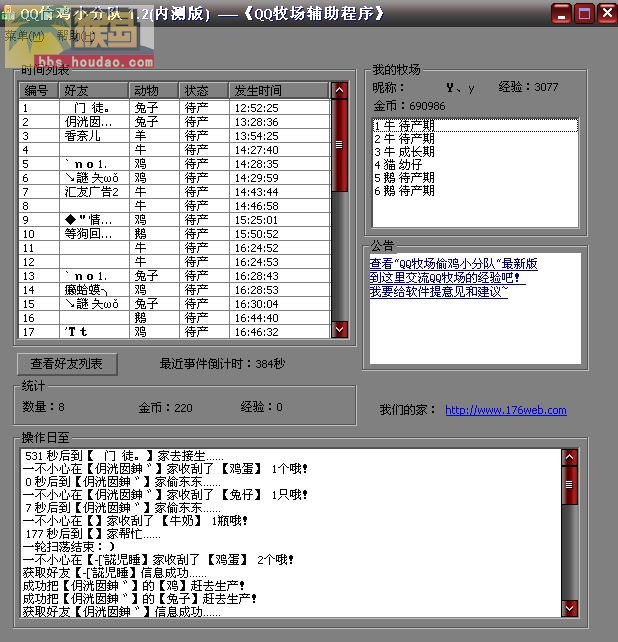Select ranch item 5 鹅 待产期
This screenshot has height=642, width=618.
point(475,178)
